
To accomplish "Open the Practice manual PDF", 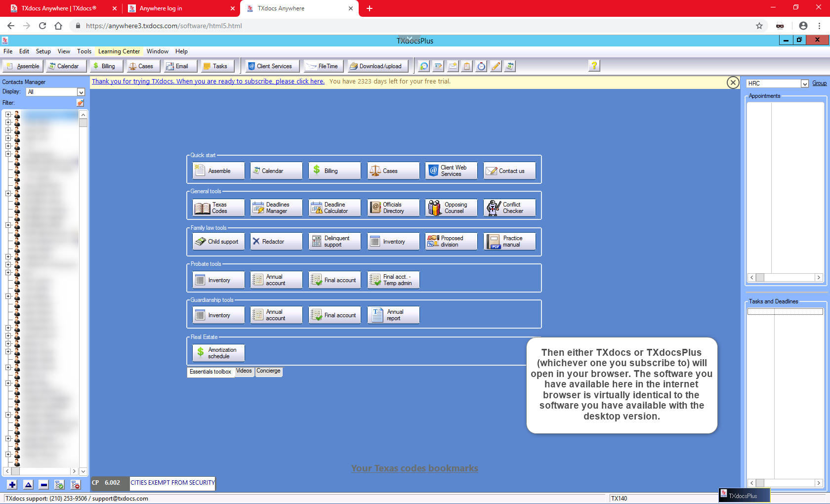I will pos(509,241).
